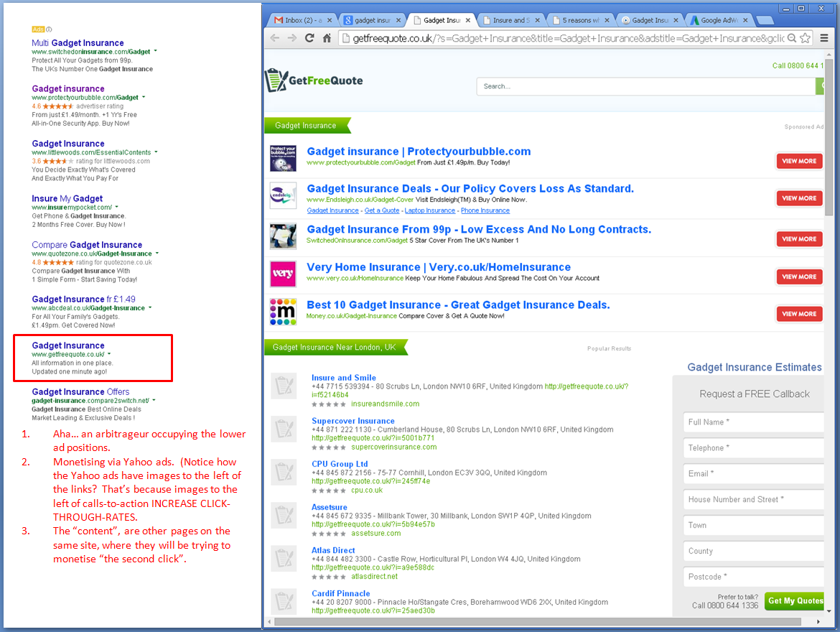
Task: Click the Email field
Action: pos(754,473)
